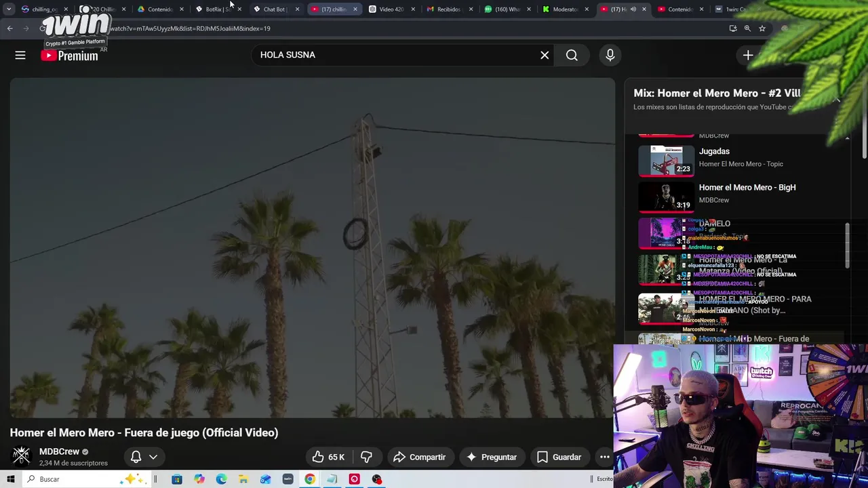Select Homer el Mero Mero - BigH title

pos(747,188)
